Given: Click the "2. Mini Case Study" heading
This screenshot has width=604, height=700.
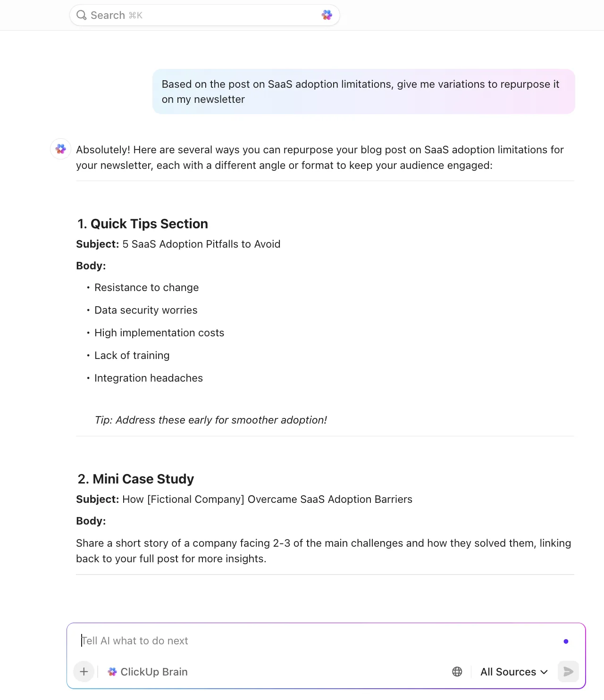Looking at the screenshot, I should coord(135,479).
